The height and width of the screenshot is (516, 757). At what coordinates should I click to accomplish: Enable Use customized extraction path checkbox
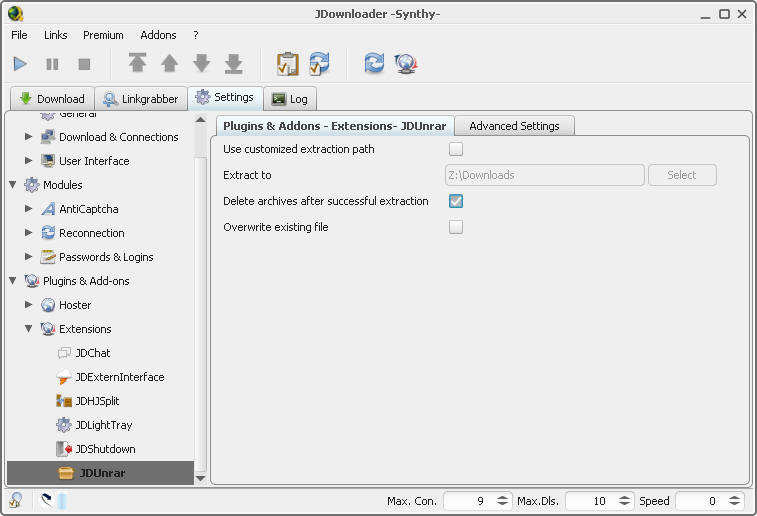tap(456, 149)
